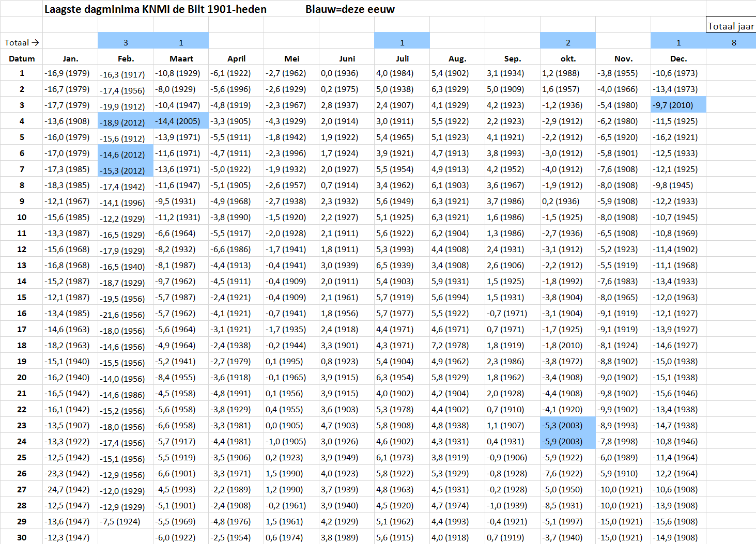Screen dimensions: 756x544
Task: Select the blue cell '-9,7 (2010)'
Action: [678, 105]
